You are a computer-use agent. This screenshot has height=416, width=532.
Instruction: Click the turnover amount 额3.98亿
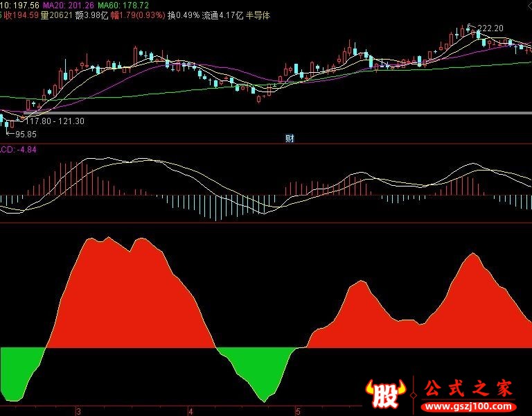tap(91, 15)
